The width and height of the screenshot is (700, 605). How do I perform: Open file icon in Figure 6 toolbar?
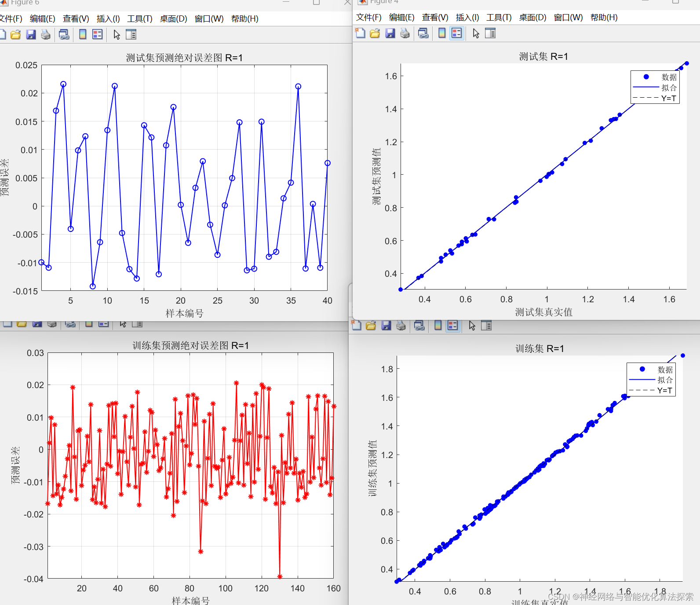[16, 34]
